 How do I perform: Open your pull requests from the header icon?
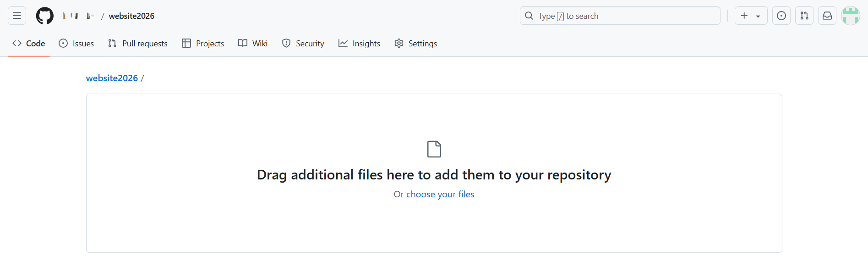pos(804,16)
